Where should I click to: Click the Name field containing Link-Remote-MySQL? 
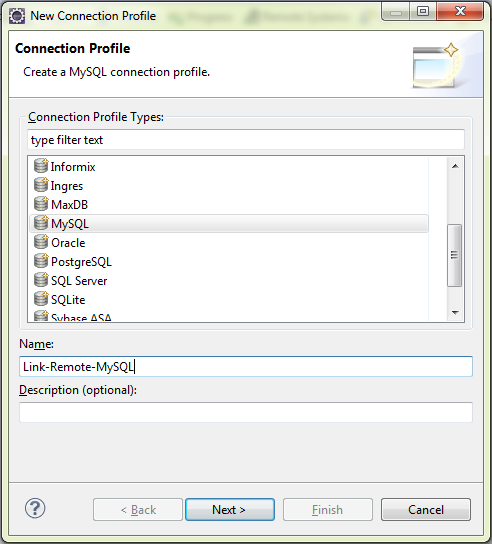246,367
